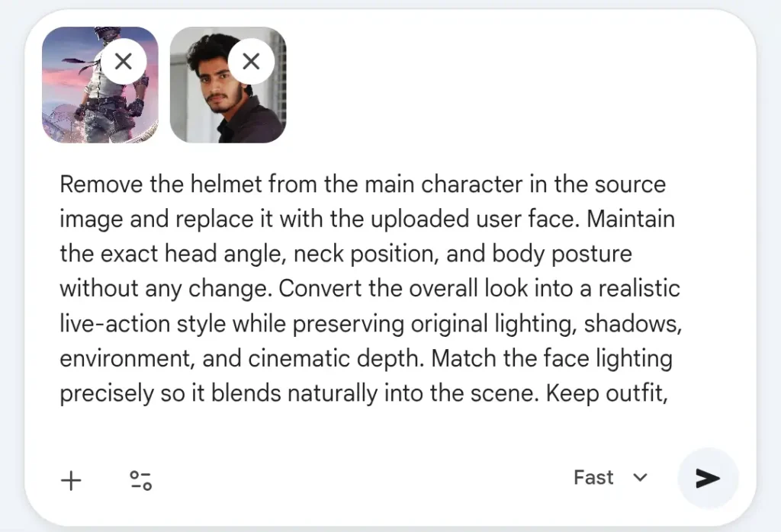Tap the plus icon beside the tune control
This screenshot has height=532, width=781.
[70, 480]
